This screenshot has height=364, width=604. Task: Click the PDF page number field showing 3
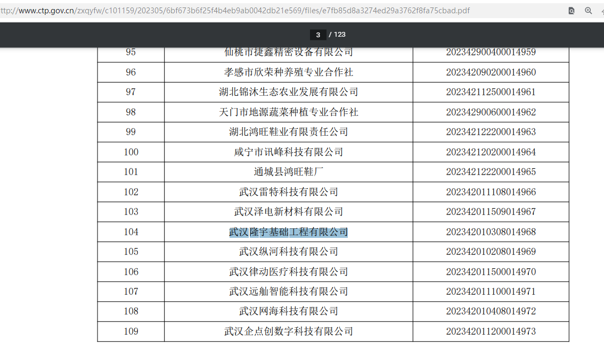pyautogui.click(x=318, y=35)
